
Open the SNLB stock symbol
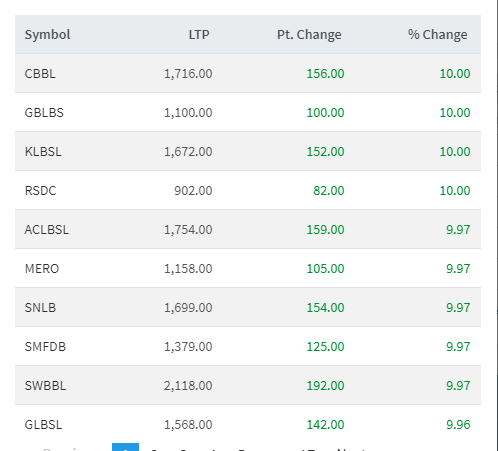40,308
